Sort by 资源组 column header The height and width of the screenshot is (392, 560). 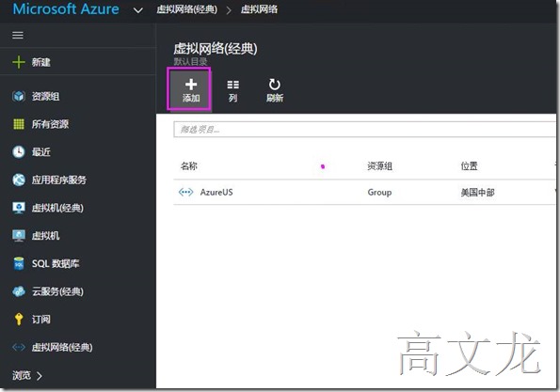379,165
